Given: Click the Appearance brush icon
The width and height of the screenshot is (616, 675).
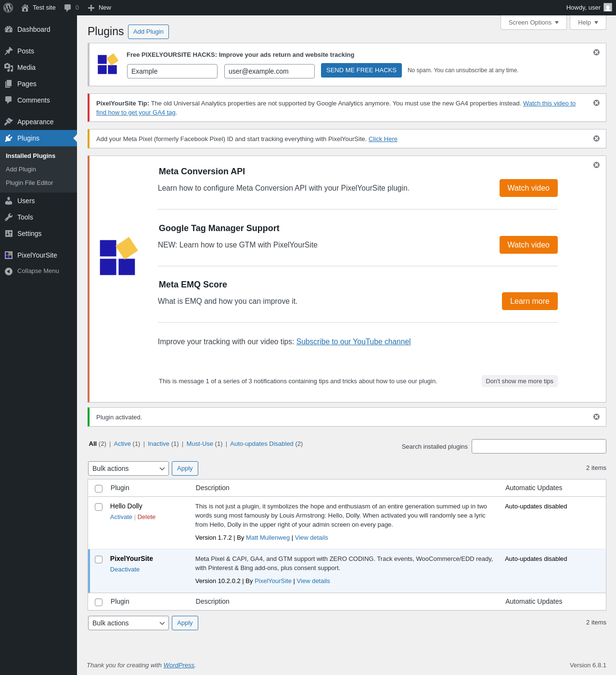Looking at the screenshot, I should pos(9,122).
